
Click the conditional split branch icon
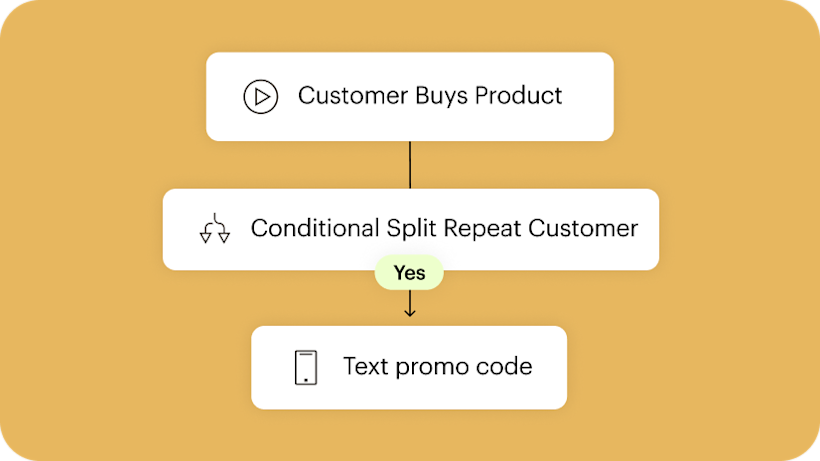click(214, 229)
